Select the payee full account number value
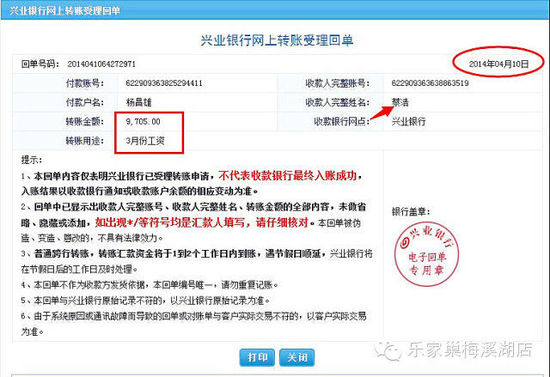 pyautogui.click(x=430, y=83)
